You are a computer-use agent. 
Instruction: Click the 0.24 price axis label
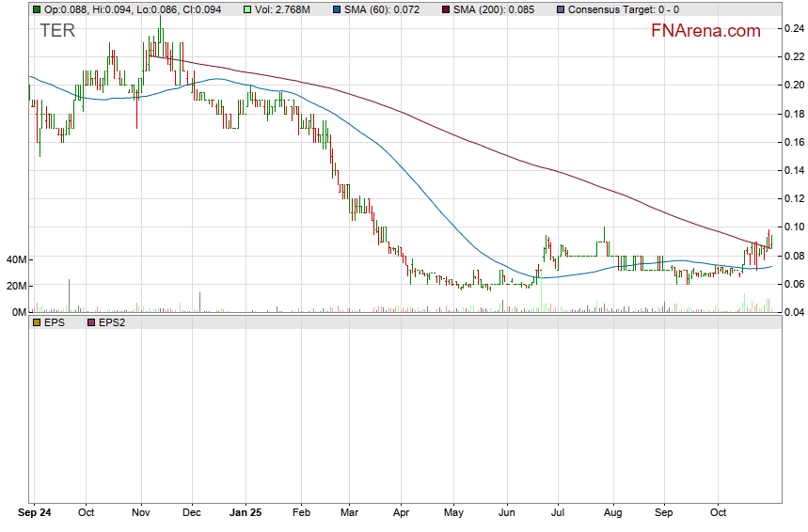tap(793, 28)
